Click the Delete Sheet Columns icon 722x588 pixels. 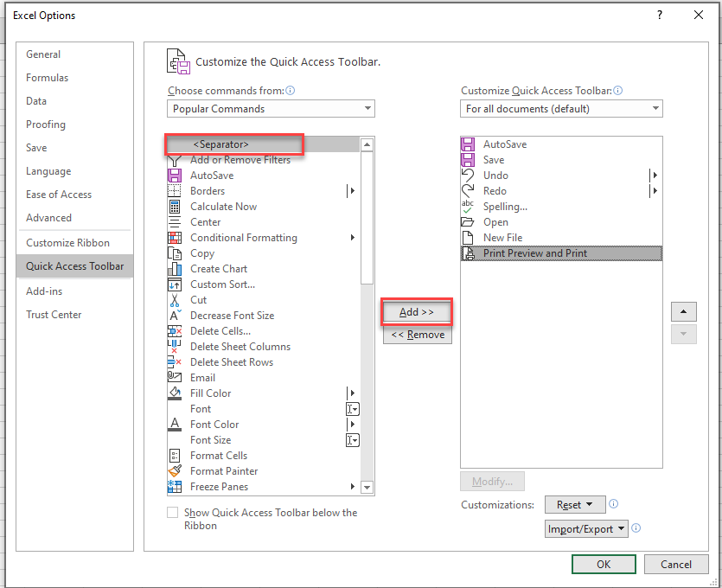(175, 347)
